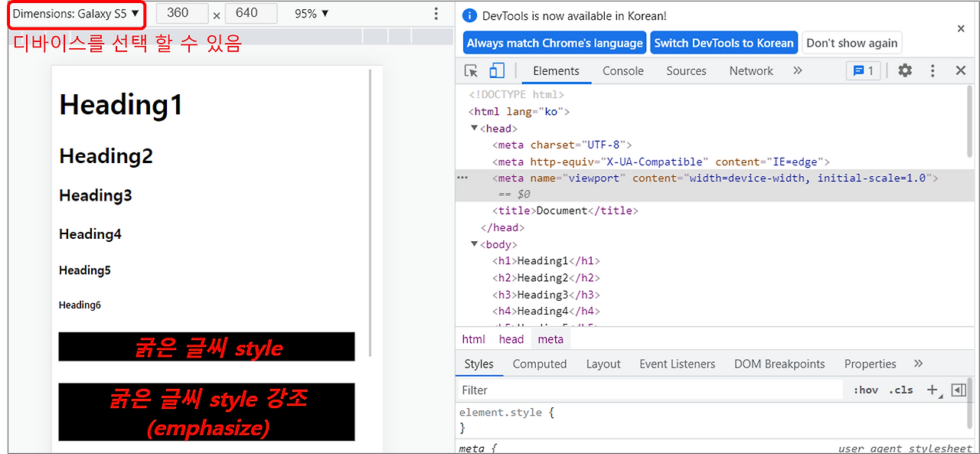Open the Dimensions Galaxy S5 device dropdown
Image resolution: width=980 pixels, height=454 pixels.
(x=76, y=14)
